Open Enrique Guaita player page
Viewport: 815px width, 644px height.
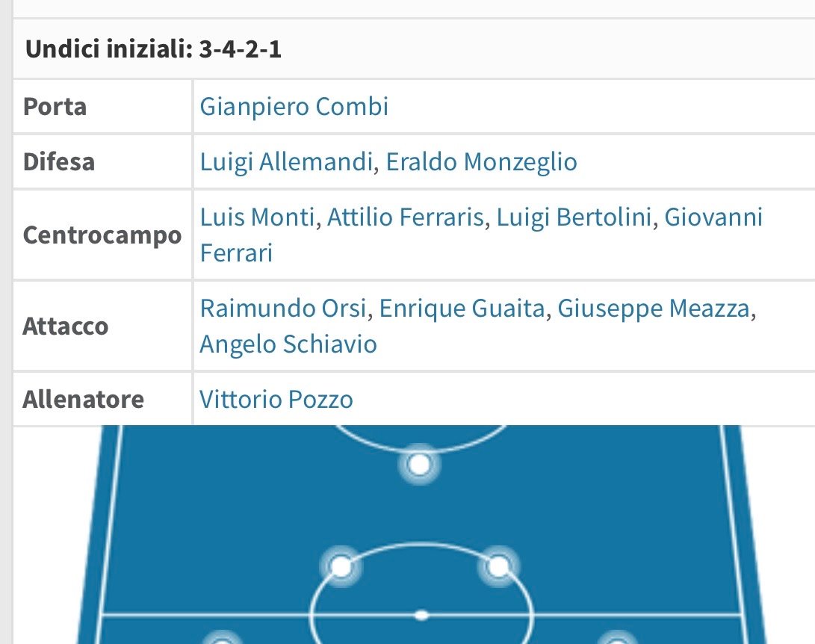[462, 309]
